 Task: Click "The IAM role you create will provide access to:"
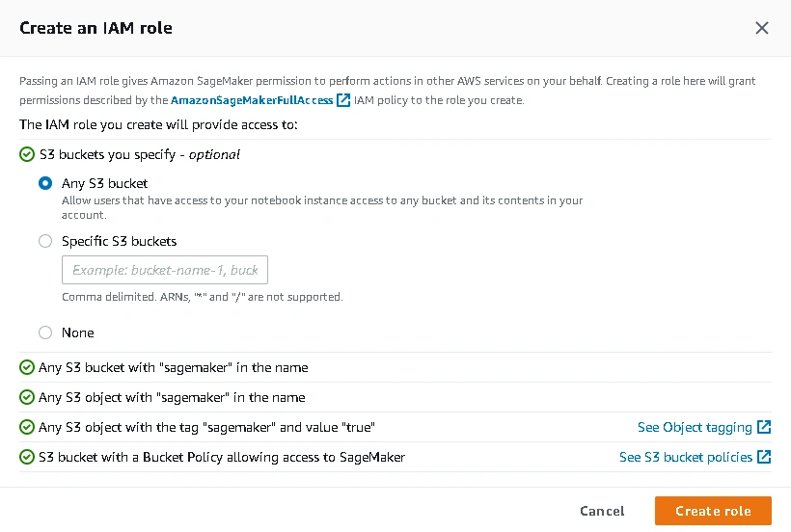tap(158, 124)
